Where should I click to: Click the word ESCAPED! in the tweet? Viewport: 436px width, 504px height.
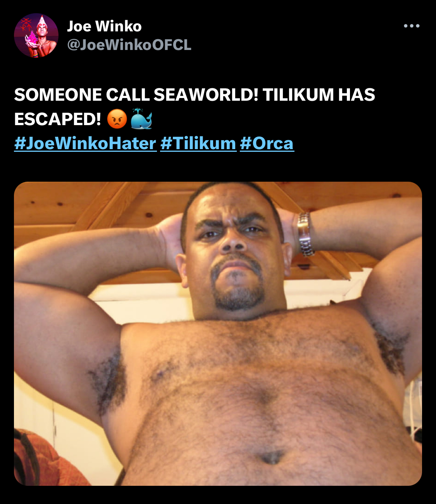click(58, 119)
